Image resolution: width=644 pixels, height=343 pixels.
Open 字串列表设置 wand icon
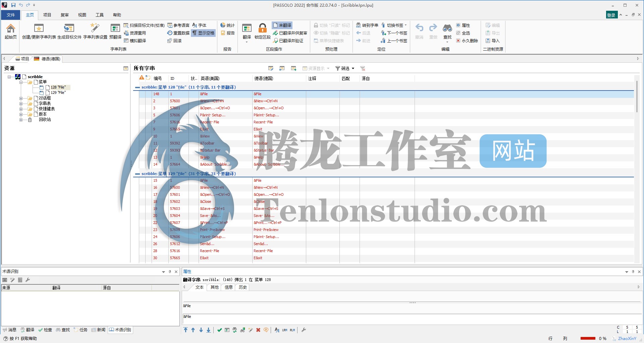click(x=95, y=31)
